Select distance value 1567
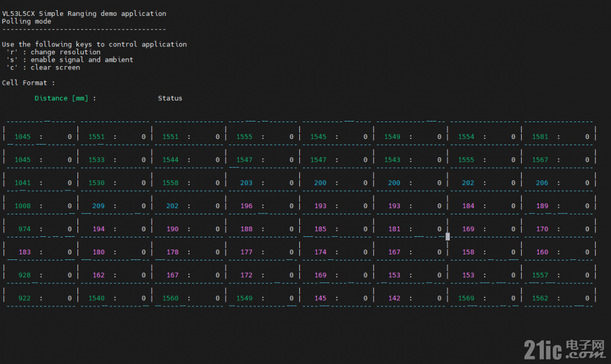Image resolution: width=611 pixels, height=364 pixels. click(540, 159)
